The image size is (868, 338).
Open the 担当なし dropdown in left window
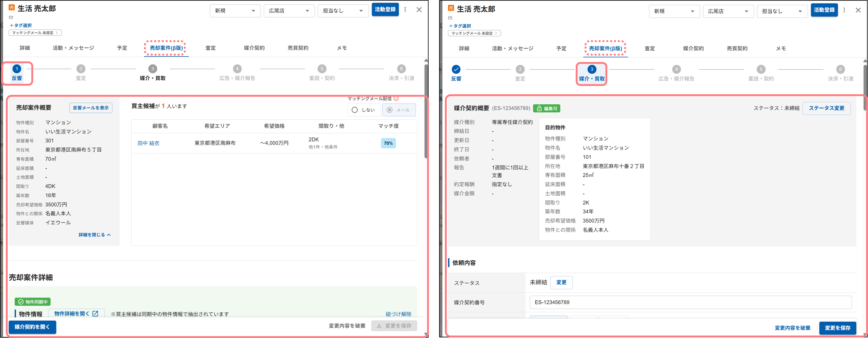tap(343, 11)
